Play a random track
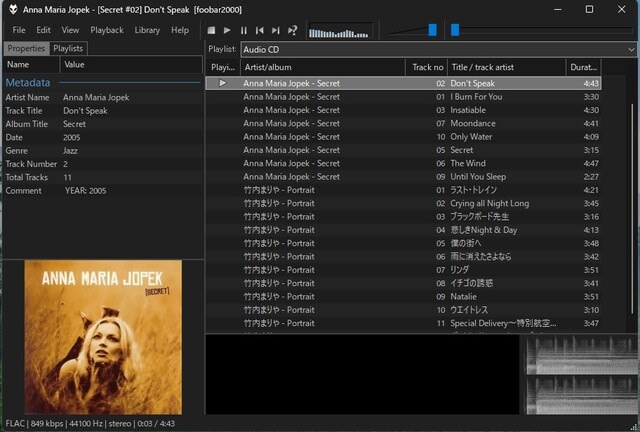 tap(292, 30)
